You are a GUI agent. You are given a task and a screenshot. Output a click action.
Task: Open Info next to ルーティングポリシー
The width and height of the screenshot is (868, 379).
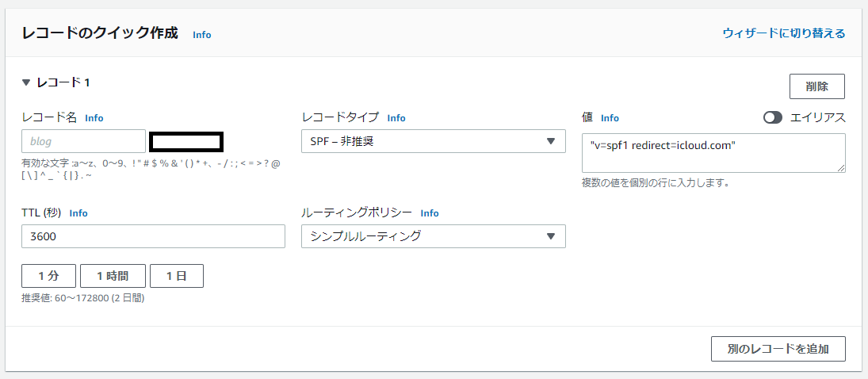430,212
